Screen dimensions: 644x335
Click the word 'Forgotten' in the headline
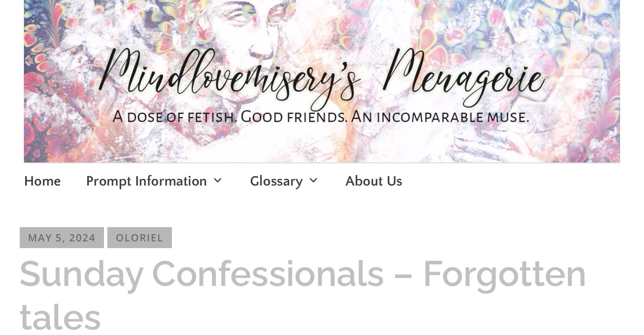(504, 274)
